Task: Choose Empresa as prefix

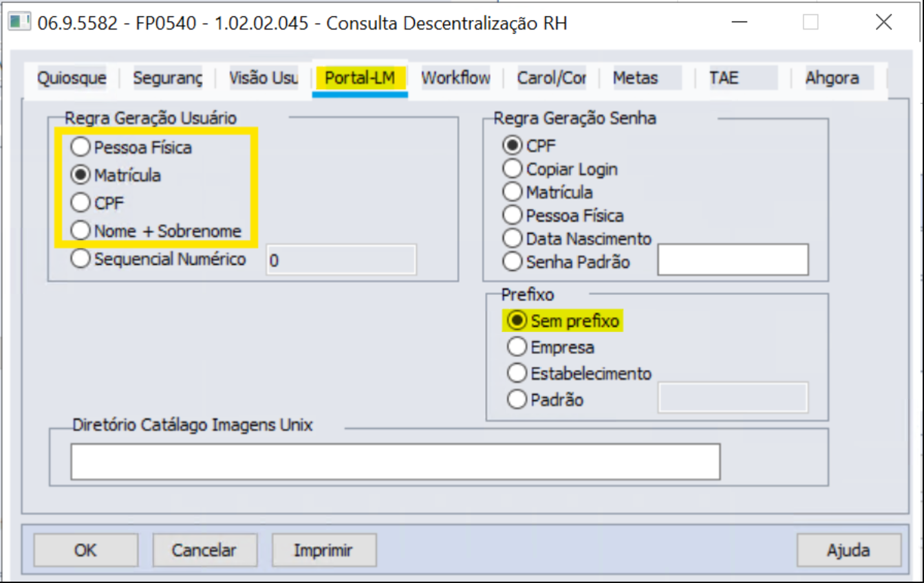Action: click(517, 347)
